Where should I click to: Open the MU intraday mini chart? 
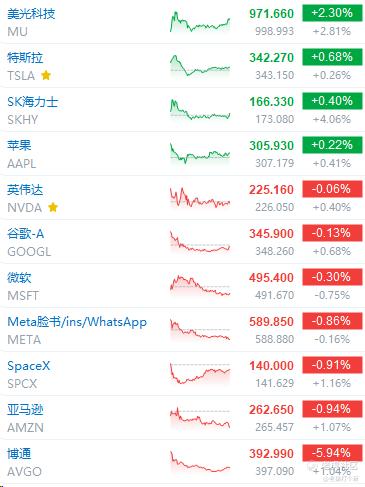click(200, 22)
